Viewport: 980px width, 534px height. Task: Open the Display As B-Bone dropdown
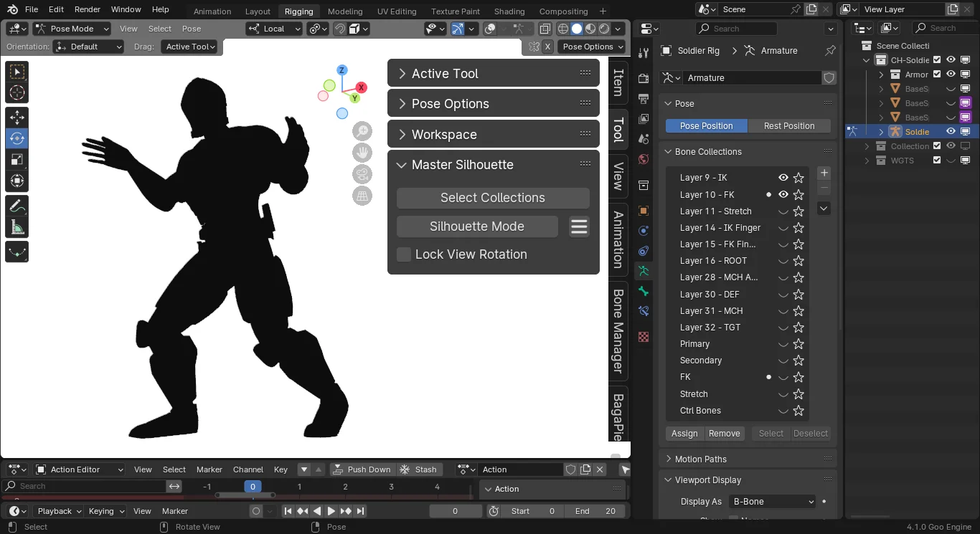pyautogui.click(x=772, y=502)
